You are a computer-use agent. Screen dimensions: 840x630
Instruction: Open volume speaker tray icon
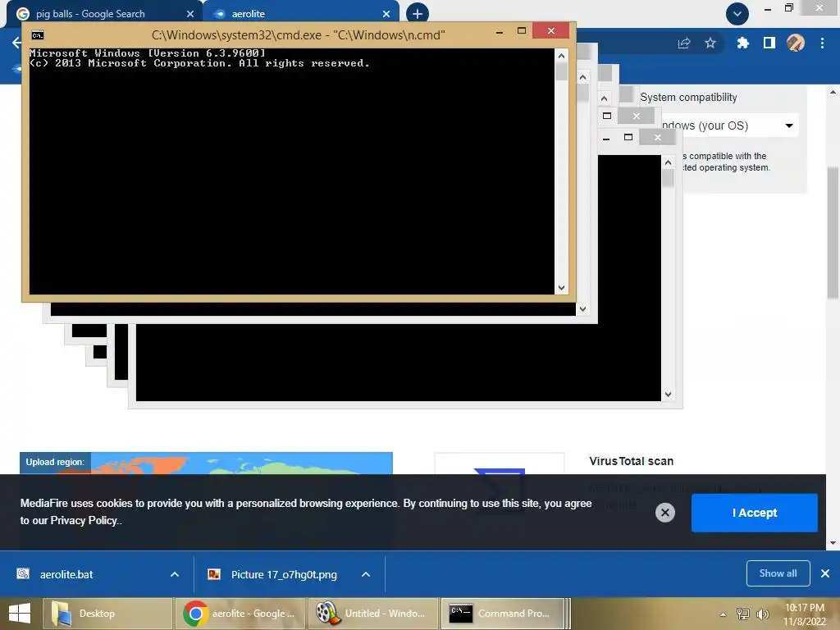(x=763, y=614)
